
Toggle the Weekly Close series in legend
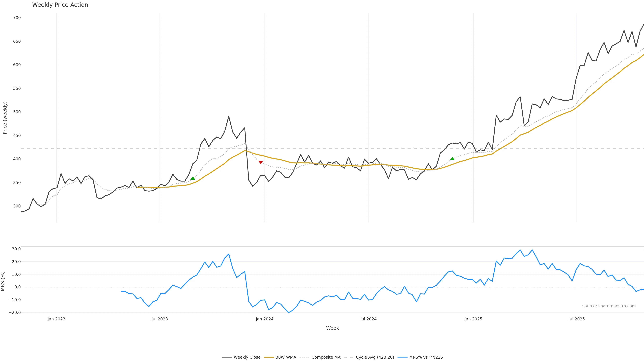click(247, 357)
